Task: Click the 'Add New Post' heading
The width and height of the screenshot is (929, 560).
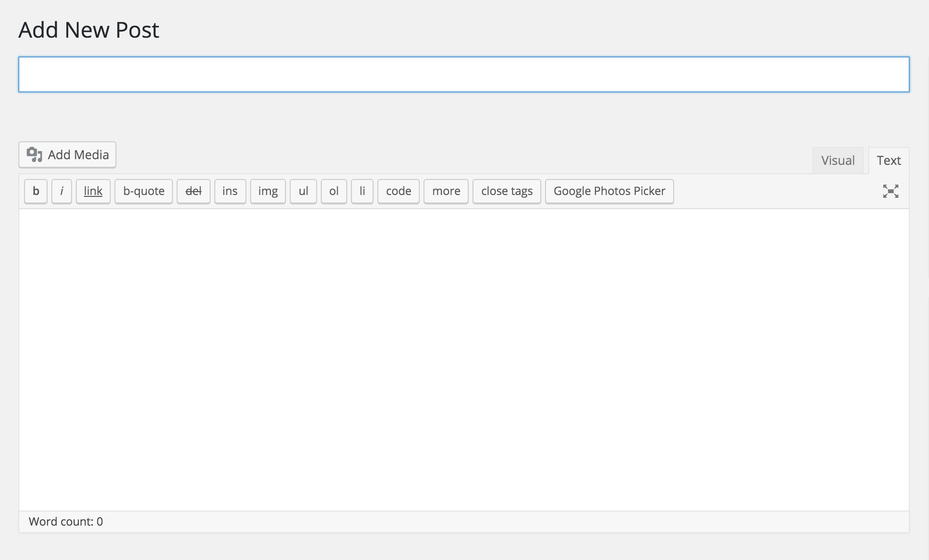Action: point(89,30)
